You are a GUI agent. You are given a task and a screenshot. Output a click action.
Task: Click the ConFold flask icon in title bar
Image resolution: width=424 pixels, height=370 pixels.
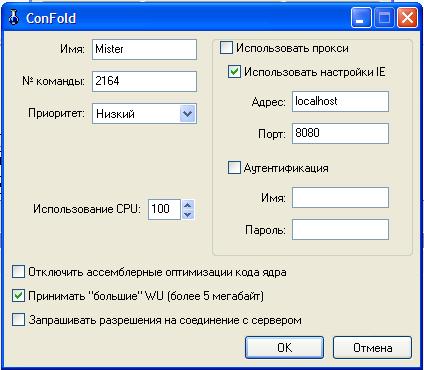coord(14,17)
